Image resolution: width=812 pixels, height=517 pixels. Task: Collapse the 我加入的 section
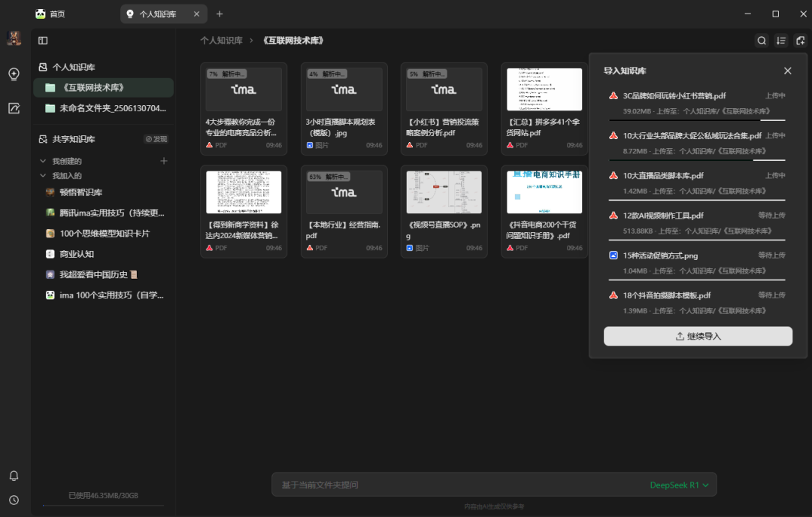(43, 176)
